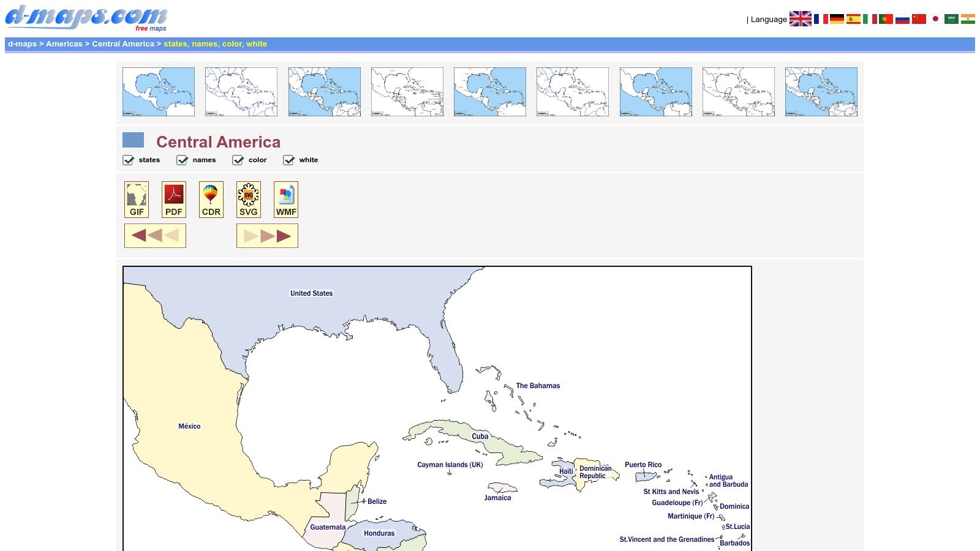This screenshot has width=980, height=551.
Task: Open the first map variant thumbnail
Action: tap(157, 91)
